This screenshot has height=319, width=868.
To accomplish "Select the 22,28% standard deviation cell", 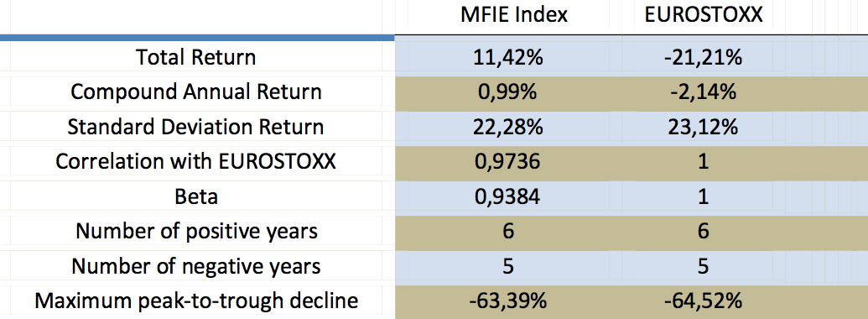I will click(508, 128).
